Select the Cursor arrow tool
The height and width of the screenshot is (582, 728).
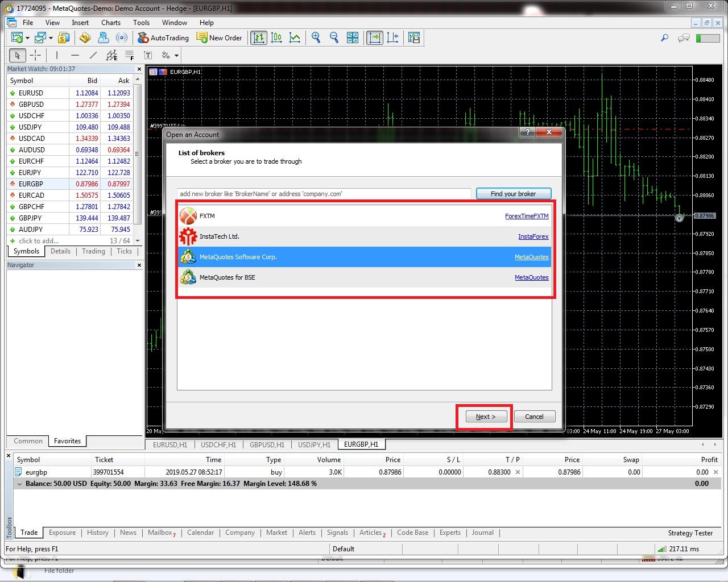coord(17,55)
